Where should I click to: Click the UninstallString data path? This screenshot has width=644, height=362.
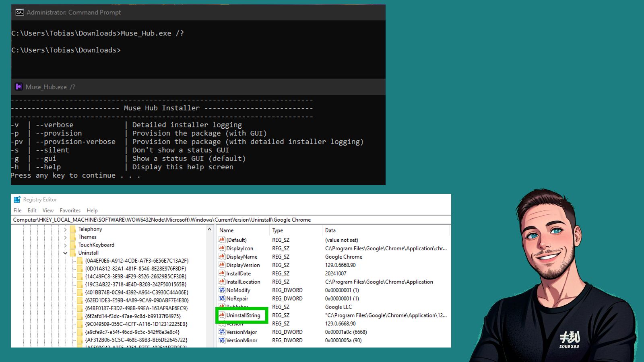(x=386, y=315)
